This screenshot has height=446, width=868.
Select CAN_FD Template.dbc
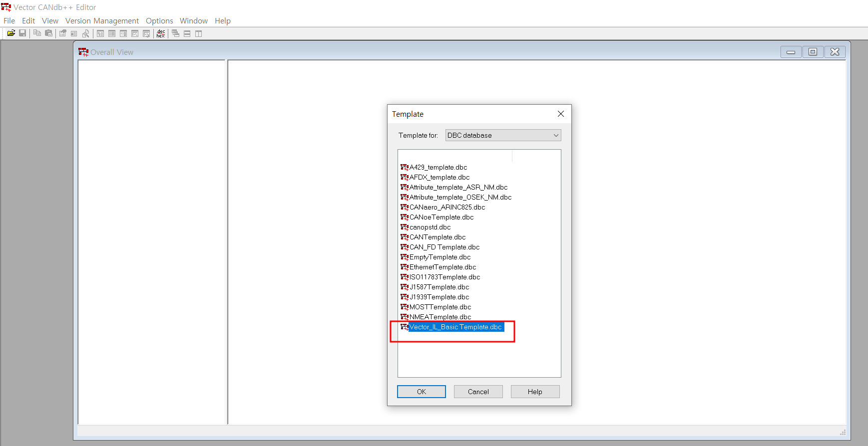pyautogui.click(x=444, y=247)
